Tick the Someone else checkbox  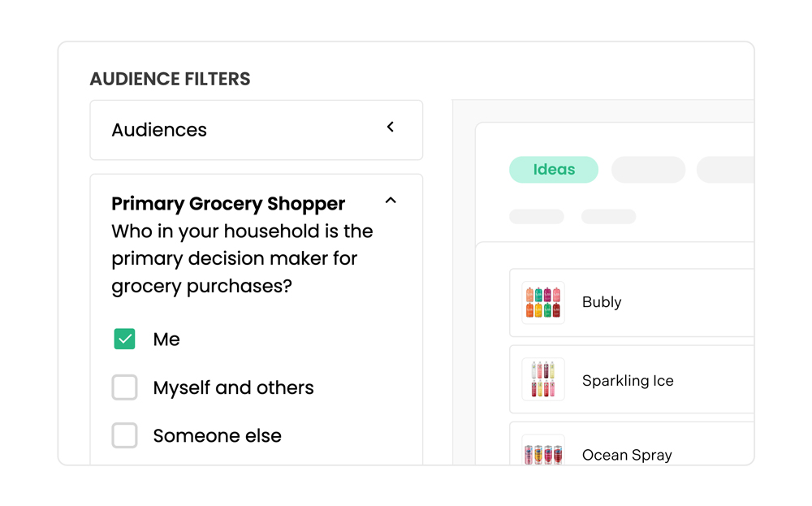point(124,435)
